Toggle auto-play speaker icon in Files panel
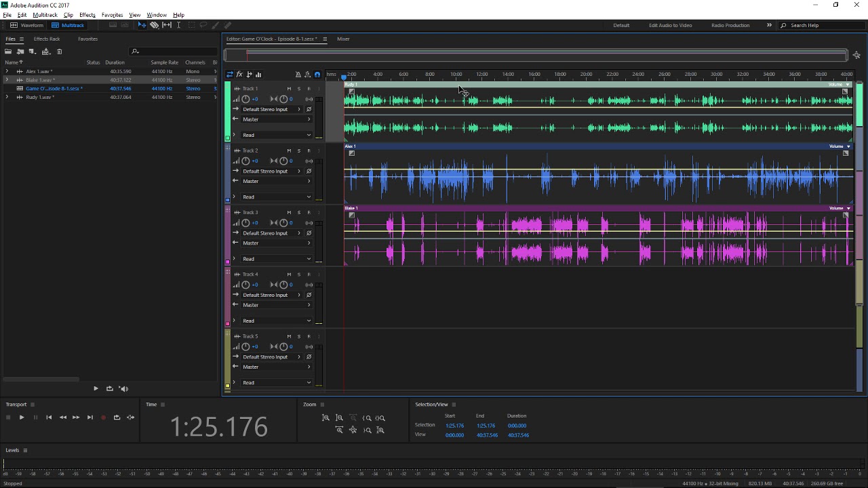868x488 pixels. pos(123,388)
